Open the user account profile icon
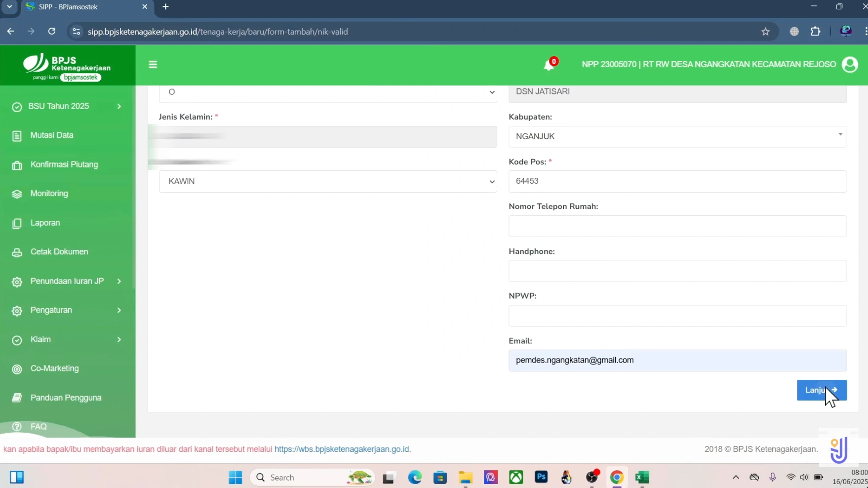The image size is (868, 488). pyautogui.click(x=851, y=64)
